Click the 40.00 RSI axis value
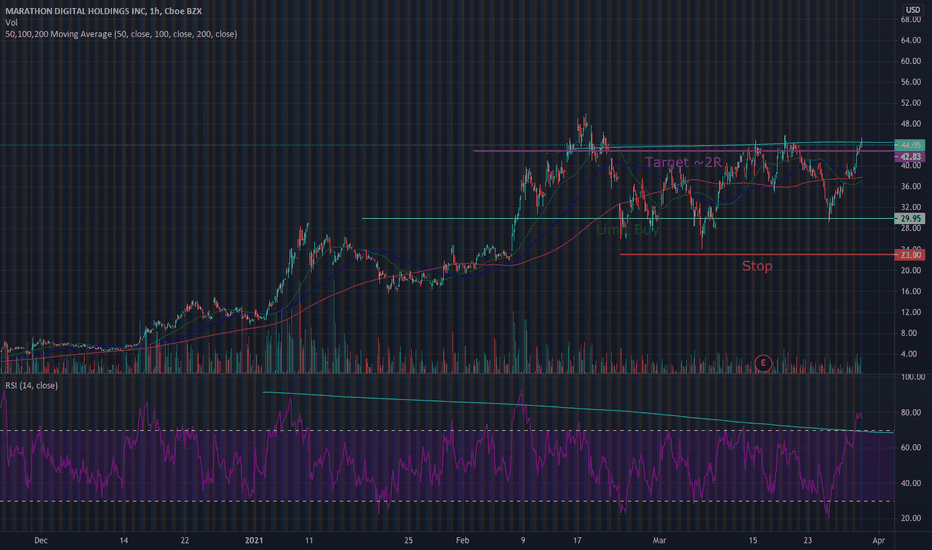932x550 pixels. pyautogui.click(x=911, y=483)
